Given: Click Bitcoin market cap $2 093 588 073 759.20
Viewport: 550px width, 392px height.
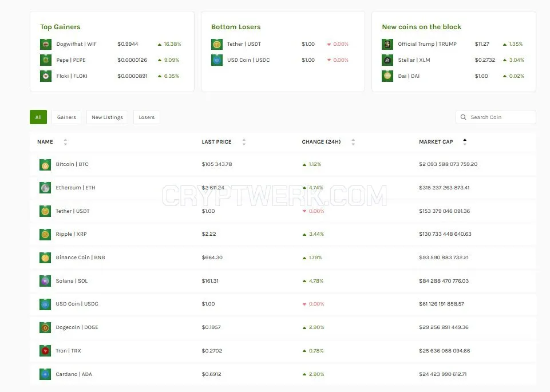Looking at the screenshot, I should [448, 164].
